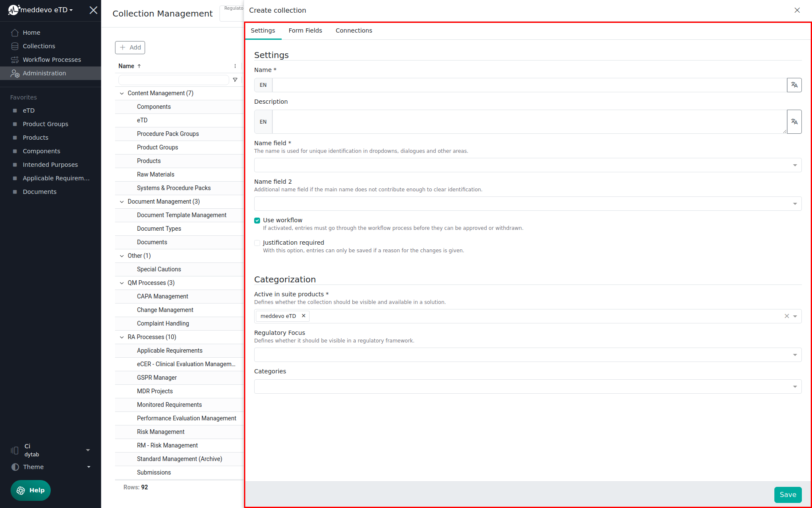
Task: Enable the Justification required checkbox
Action: (x=257, y=243)
